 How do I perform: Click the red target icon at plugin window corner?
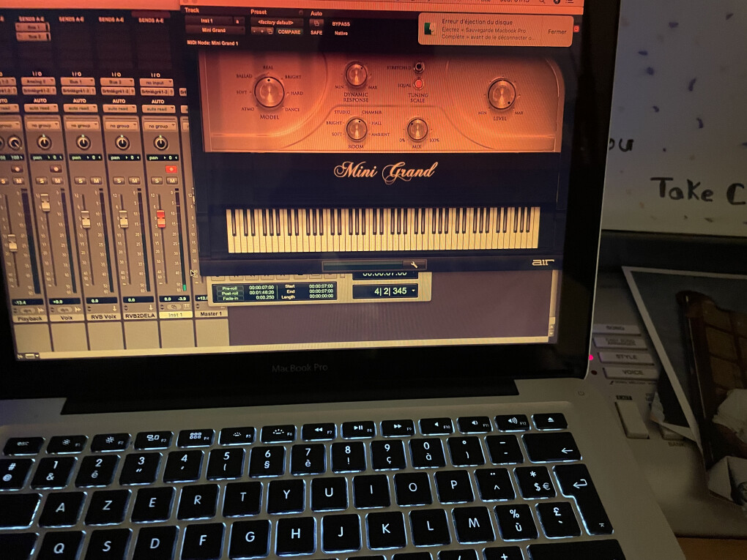(576, 29)
